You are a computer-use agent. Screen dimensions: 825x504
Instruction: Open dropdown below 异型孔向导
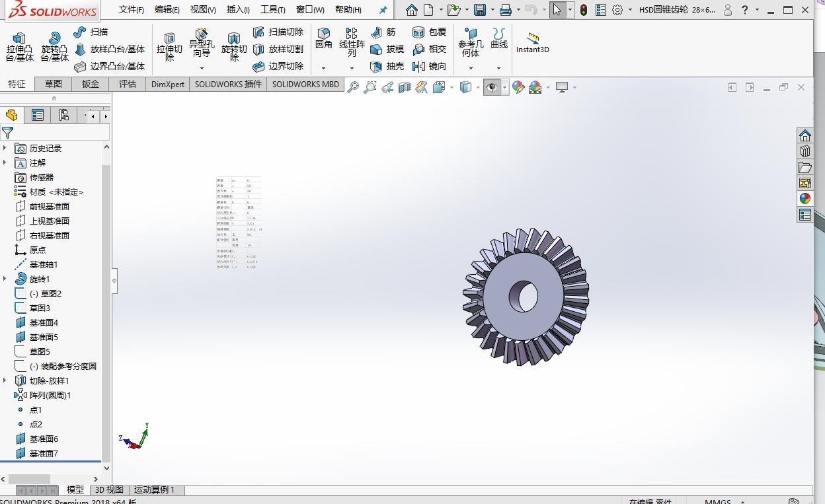[202, 68]
